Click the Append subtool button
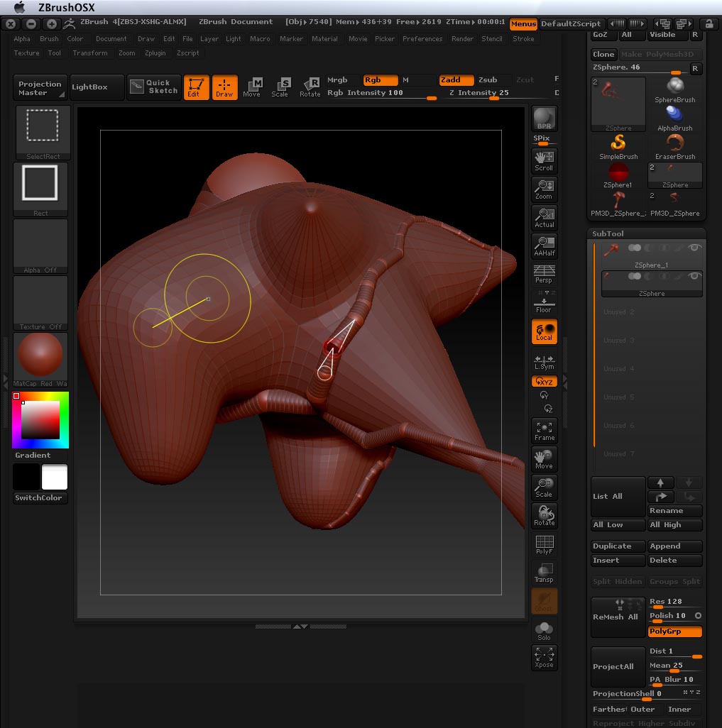Viewport: 722px width, 728px height. point(674,546)
